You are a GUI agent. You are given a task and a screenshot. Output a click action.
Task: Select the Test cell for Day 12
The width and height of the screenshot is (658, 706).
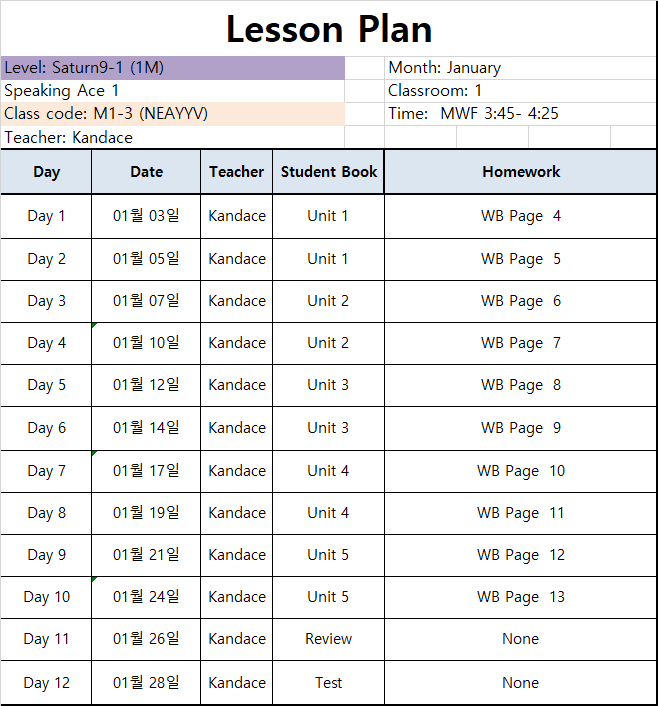click(x=328, y=683)
